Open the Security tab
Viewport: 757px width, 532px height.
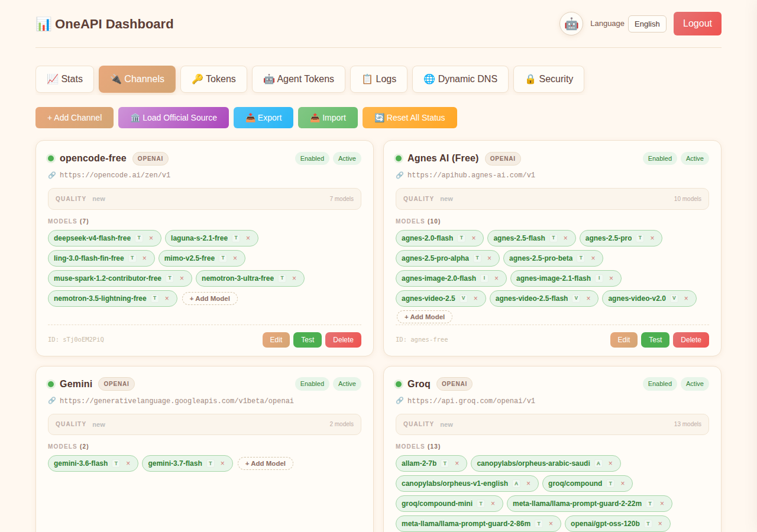pyautogui.click(x=549, y=79)
